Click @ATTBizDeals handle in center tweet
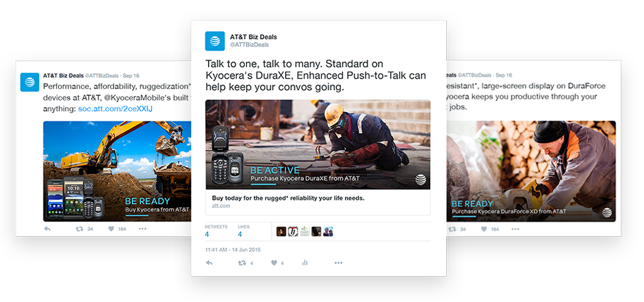 [249, 44]
